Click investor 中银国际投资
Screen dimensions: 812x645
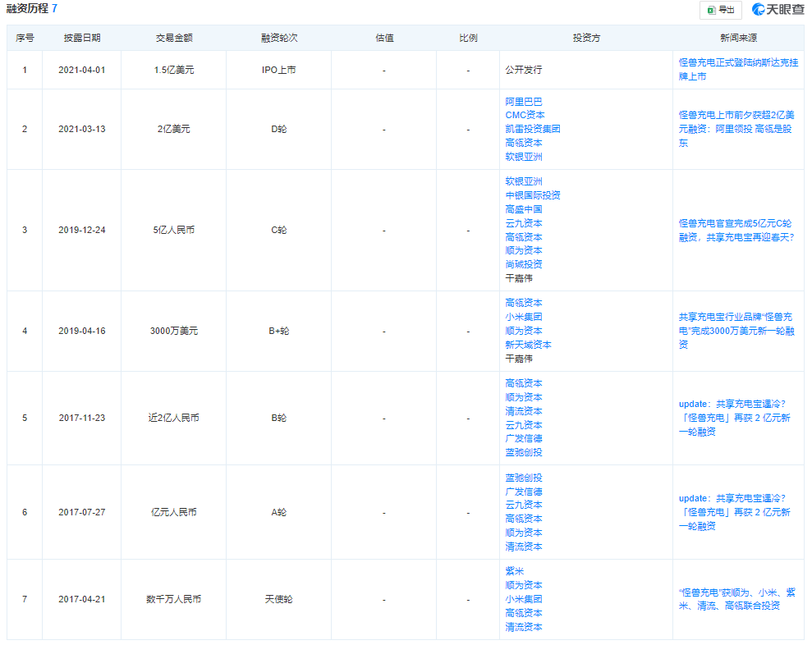tap(533, 195)
